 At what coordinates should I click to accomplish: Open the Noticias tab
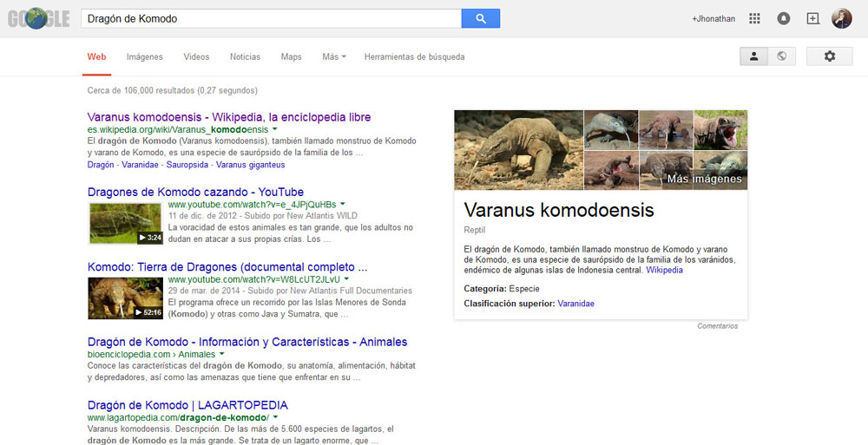[x=245, y=57]
